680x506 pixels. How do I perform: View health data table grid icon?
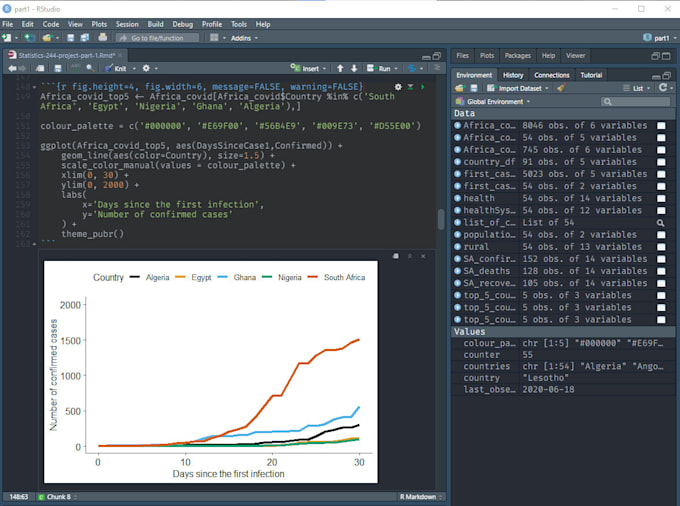(x=661, y=198)
